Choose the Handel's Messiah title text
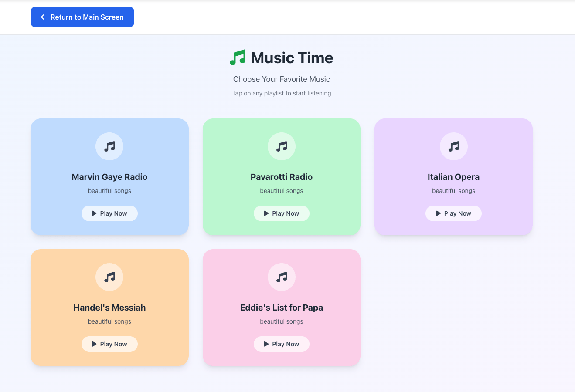 (x=109, y=308)
